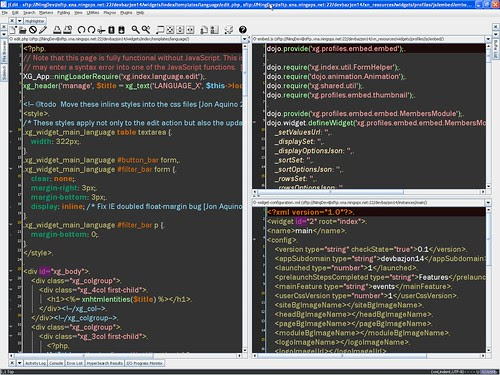Screen dimensions: 500x375
Task: Open the Activity Log tab
Action: point(35,363)
